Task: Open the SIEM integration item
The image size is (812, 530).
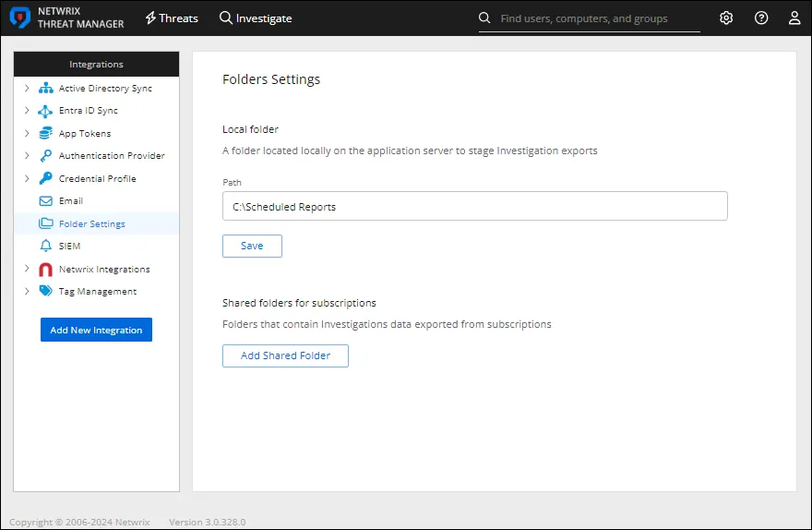Action: (69, 246)
